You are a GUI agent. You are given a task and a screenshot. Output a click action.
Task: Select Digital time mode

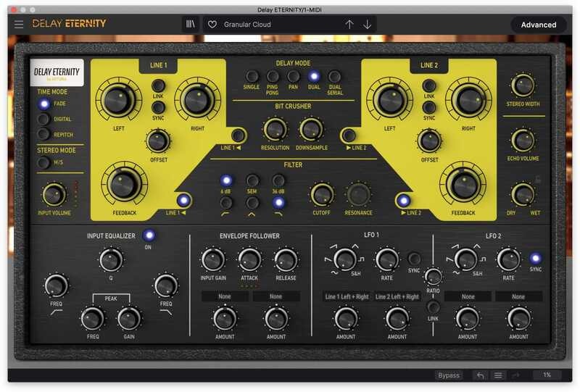(x=44, y=119)
